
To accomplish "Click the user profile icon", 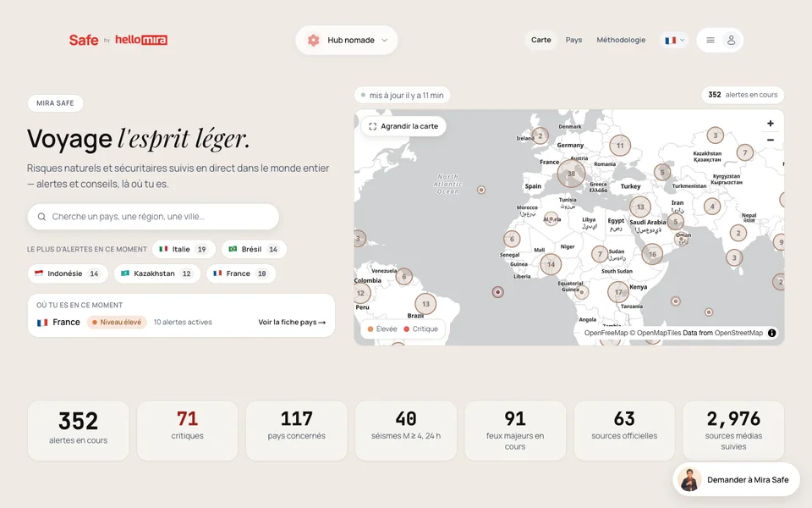I will click(731, 40).
